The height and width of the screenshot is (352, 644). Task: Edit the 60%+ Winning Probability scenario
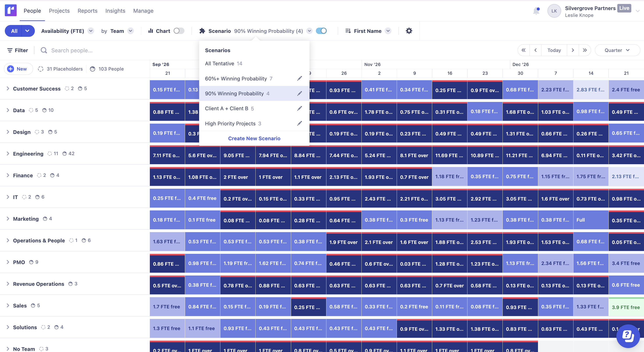click(x=299, y=78)
